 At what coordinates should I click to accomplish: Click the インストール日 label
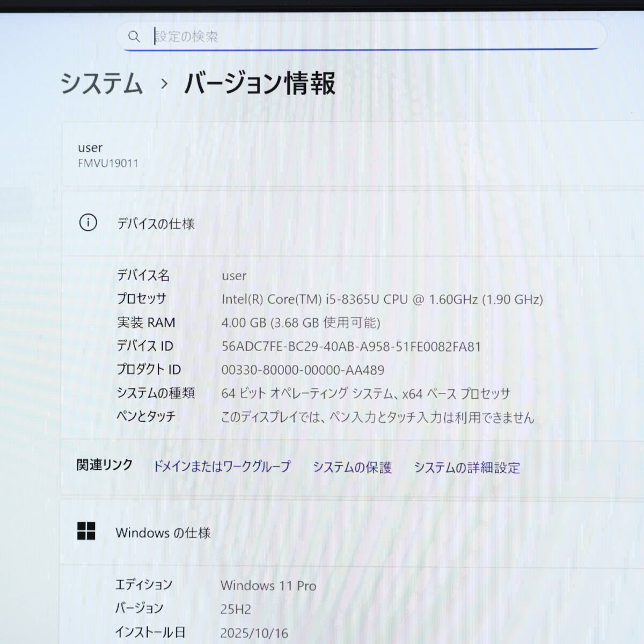pyautogui.click(x=150, y=632)
